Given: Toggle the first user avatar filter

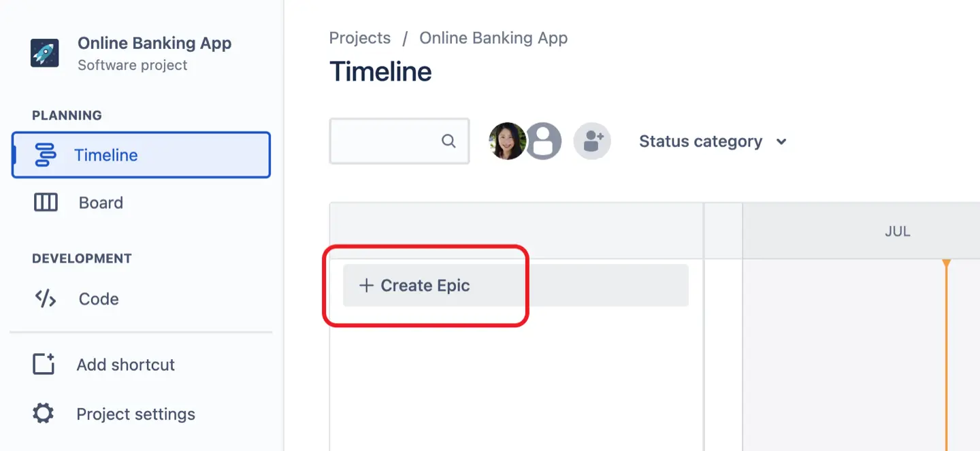Looking at the screenshot, I should click(507, 141).
